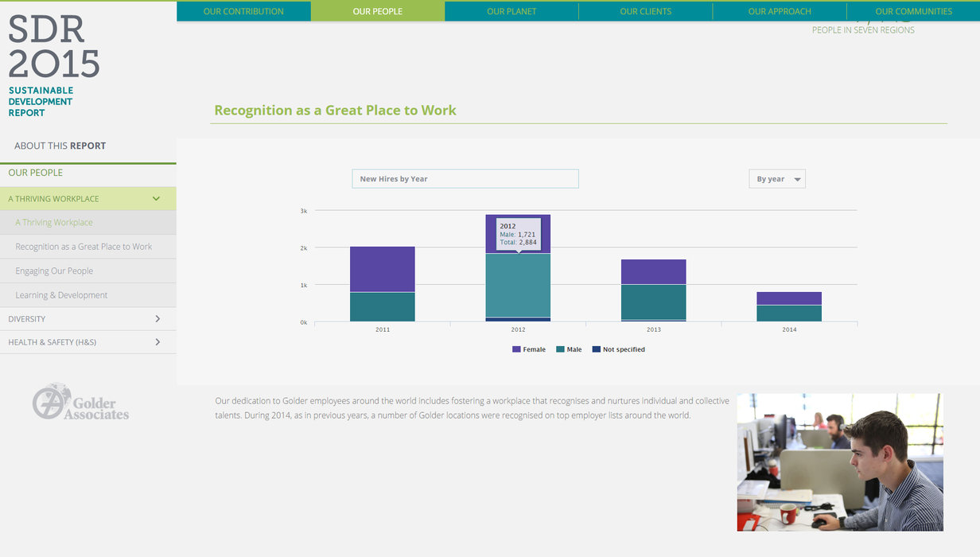980x557 pixels.
Task: Click the 2011 Female bar segment
Action: pyautogui.click(x=382, y=269)
